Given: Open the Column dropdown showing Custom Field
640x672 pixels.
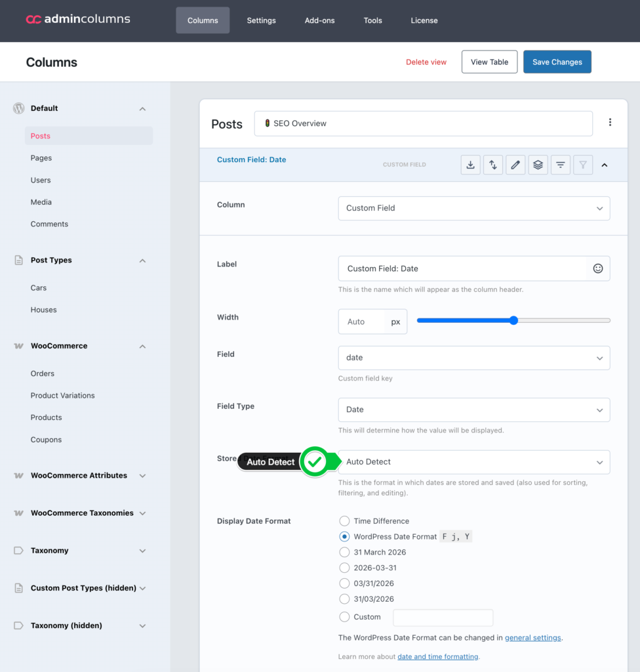Looking at the screenshot, I should point(473,208).
